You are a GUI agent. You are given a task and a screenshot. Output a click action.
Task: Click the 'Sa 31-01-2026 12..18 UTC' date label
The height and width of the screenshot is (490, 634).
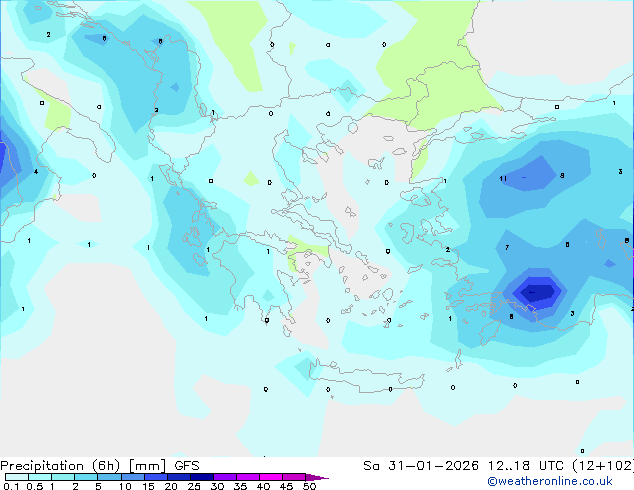[x=463, y=466]
